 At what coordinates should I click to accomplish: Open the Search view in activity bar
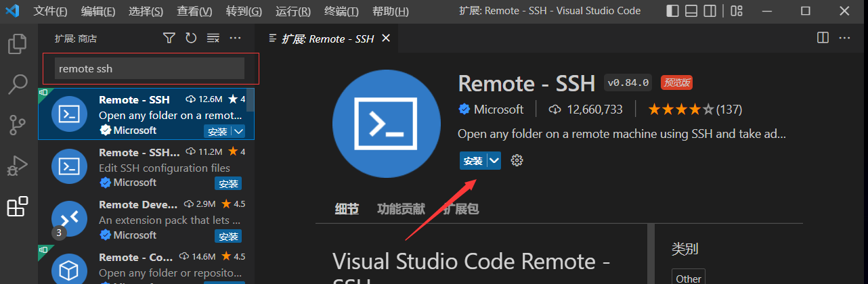click(x=17, y=85)
